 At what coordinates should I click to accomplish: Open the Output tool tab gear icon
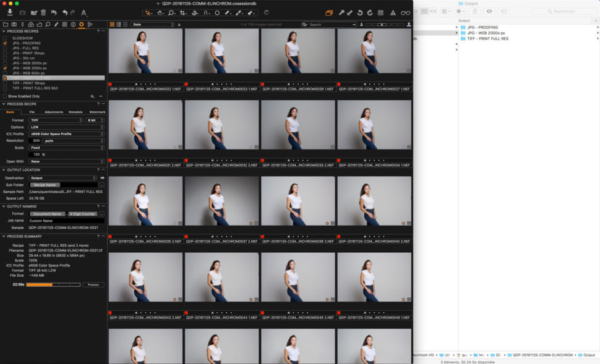[x=82, y=25]
